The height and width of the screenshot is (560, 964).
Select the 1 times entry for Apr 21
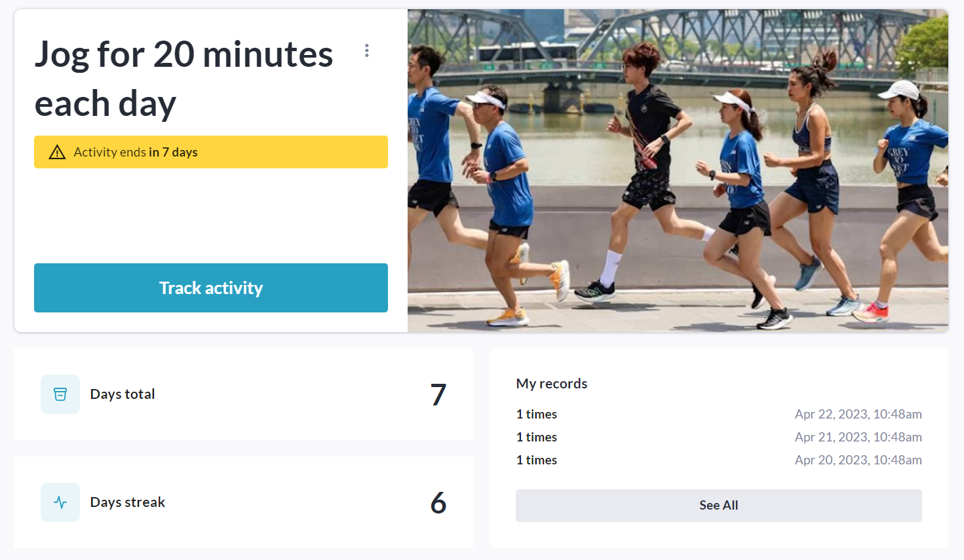pos(537,438)
